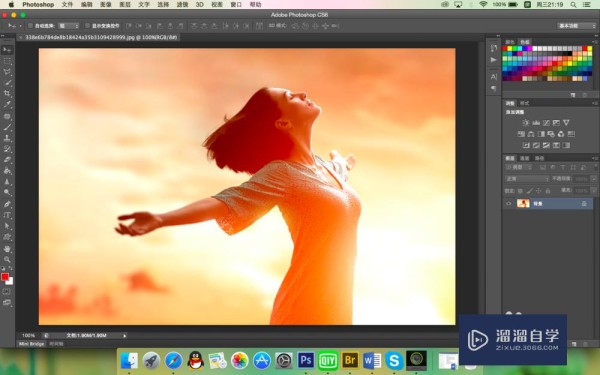
Task: Add a Vibrance adjustment (triangle icon)
Action: 566,123
